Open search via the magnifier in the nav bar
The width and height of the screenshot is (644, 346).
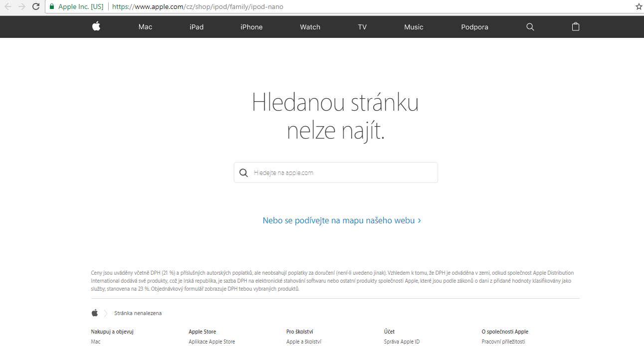pyautogui.click(x=530, y=27)
